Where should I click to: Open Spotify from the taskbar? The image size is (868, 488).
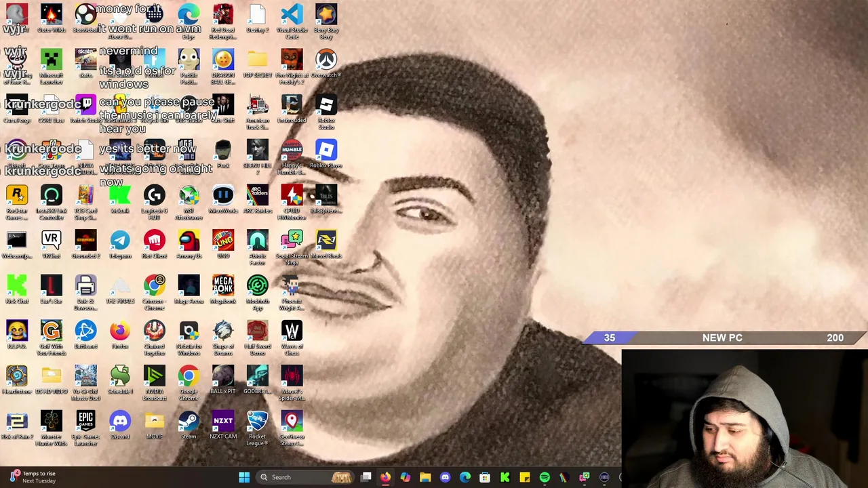click(545, 477)
